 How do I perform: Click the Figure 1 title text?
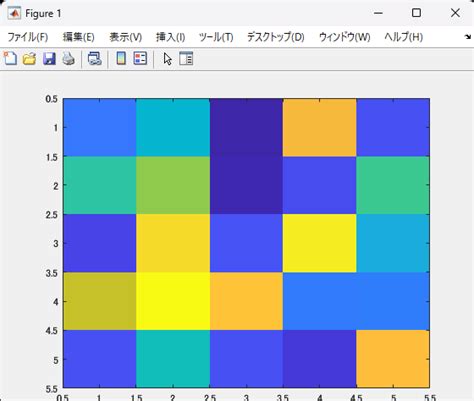point(43,14)
